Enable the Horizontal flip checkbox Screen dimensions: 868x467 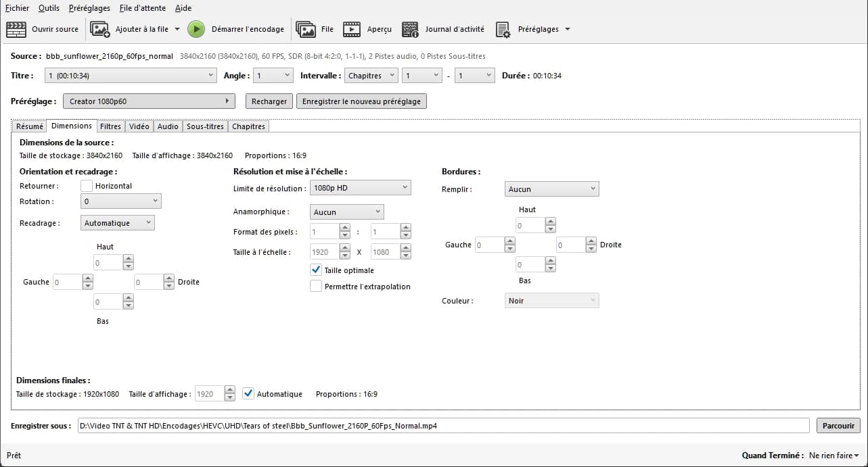pyautogui.click(x=87, y=186)
